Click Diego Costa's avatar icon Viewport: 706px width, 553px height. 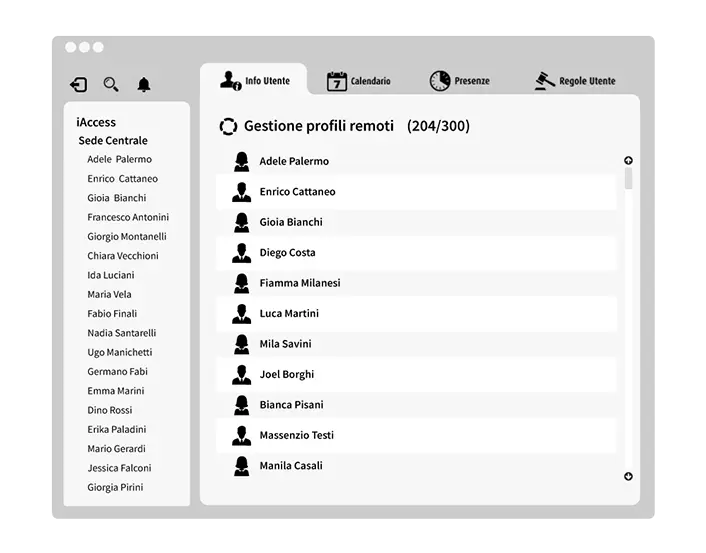(242, 253)
